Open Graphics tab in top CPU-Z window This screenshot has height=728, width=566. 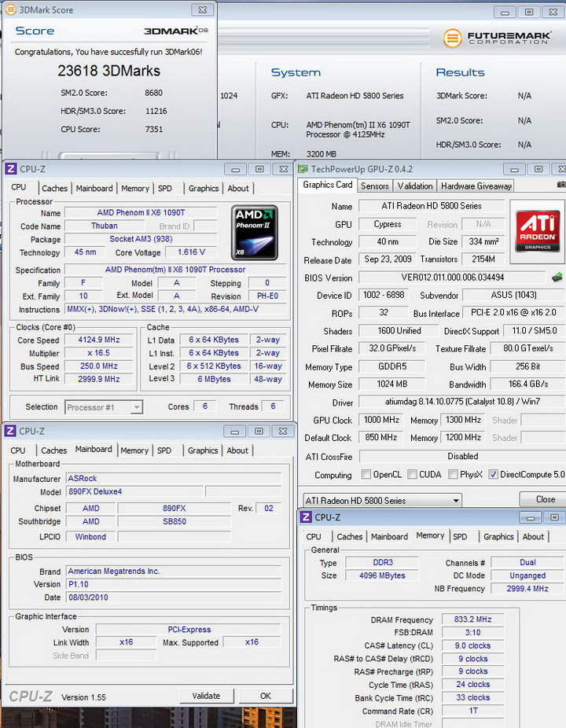pyautogui.click(x=204, y=188)
